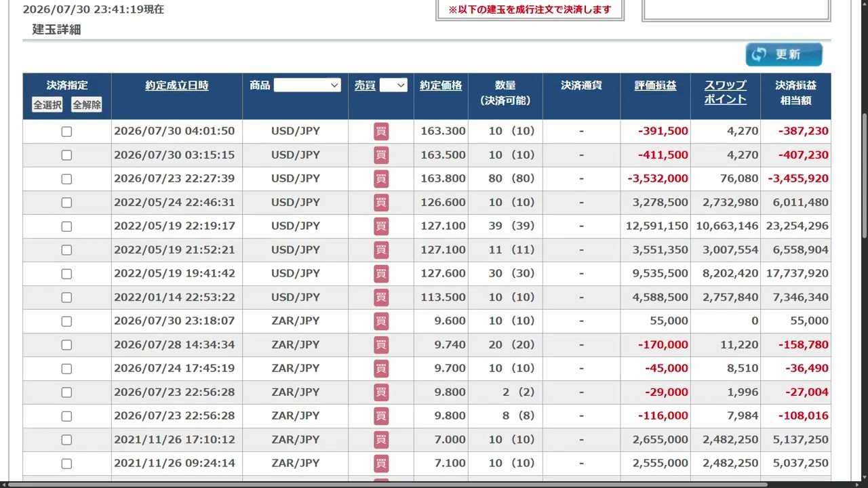The height and width of the screenshot is (488, 868).
Task: Click the 建玉詳細 section heading
Action: click(57, 30)
